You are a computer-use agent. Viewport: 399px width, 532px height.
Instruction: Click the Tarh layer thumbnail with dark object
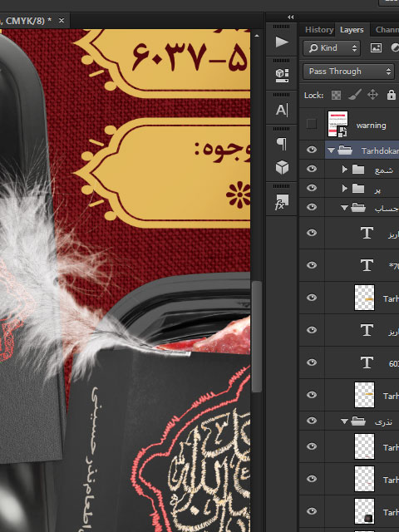pos(364,511)
